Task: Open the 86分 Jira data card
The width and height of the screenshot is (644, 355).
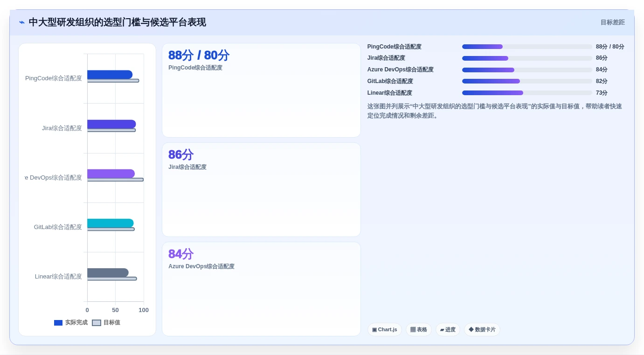Action: point(261,190)
